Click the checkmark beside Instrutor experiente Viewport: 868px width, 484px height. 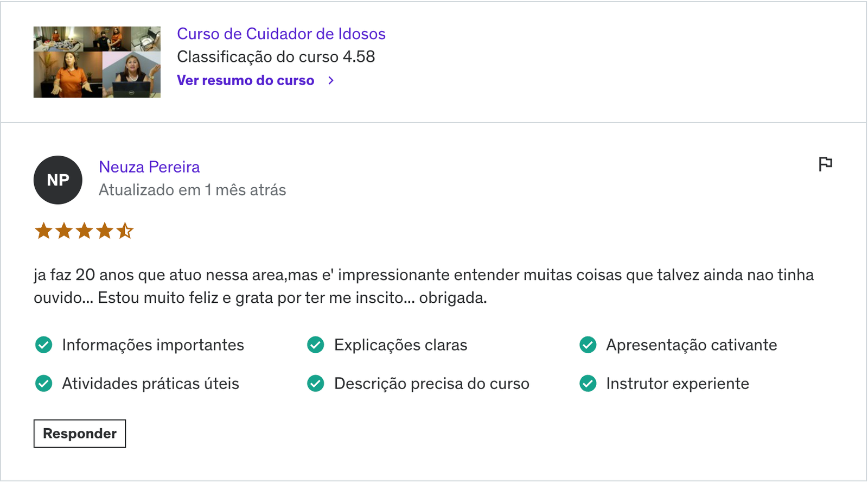pyautogui.click(x=588, y=383)
